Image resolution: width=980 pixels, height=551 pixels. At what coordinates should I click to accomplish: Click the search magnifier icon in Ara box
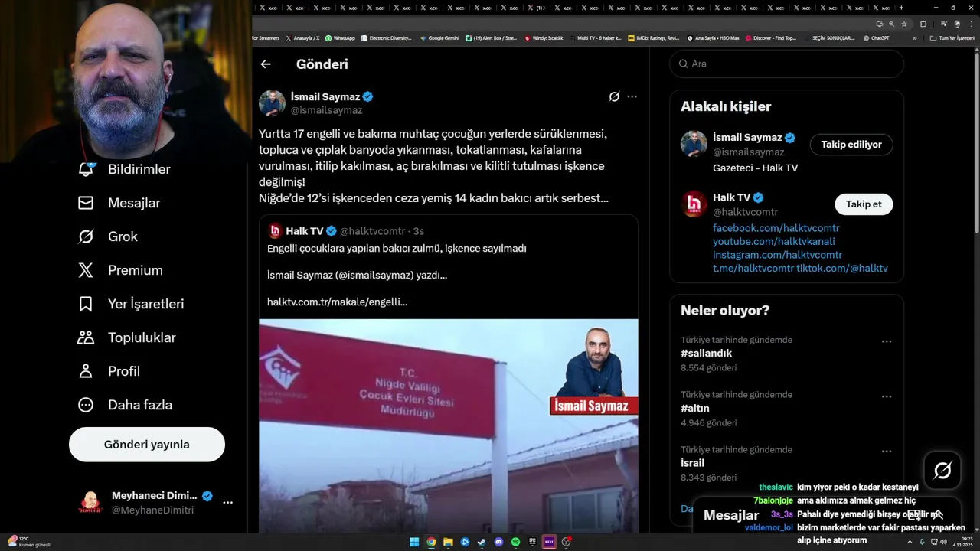(683, 64)
